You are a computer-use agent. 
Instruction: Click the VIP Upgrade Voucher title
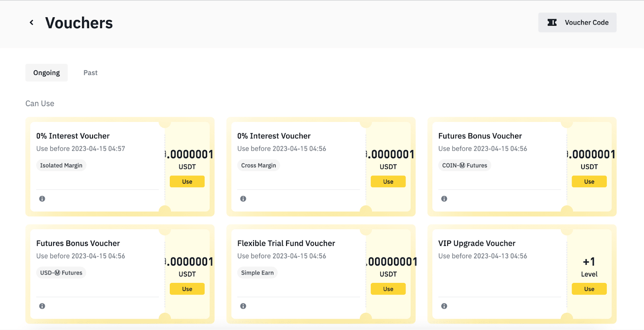click(477, 243)
